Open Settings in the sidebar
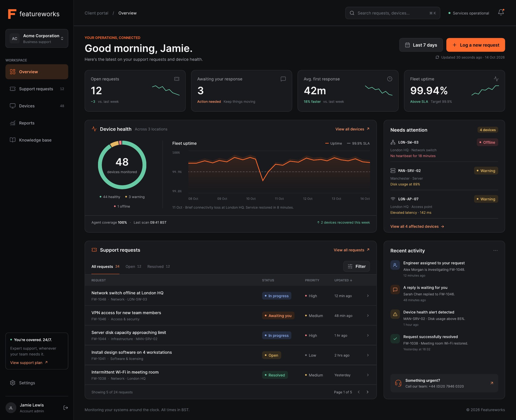The image size is (516, 420). [x=37, y=383]
